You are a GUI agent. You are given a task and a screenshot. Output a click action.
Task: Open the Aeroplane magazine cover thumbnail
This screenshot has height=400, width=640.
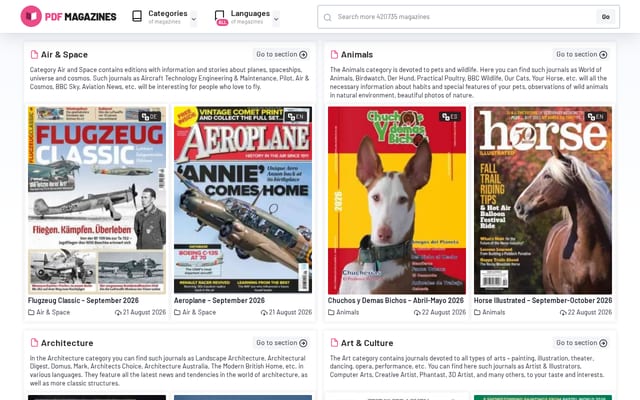coord(243,200)
